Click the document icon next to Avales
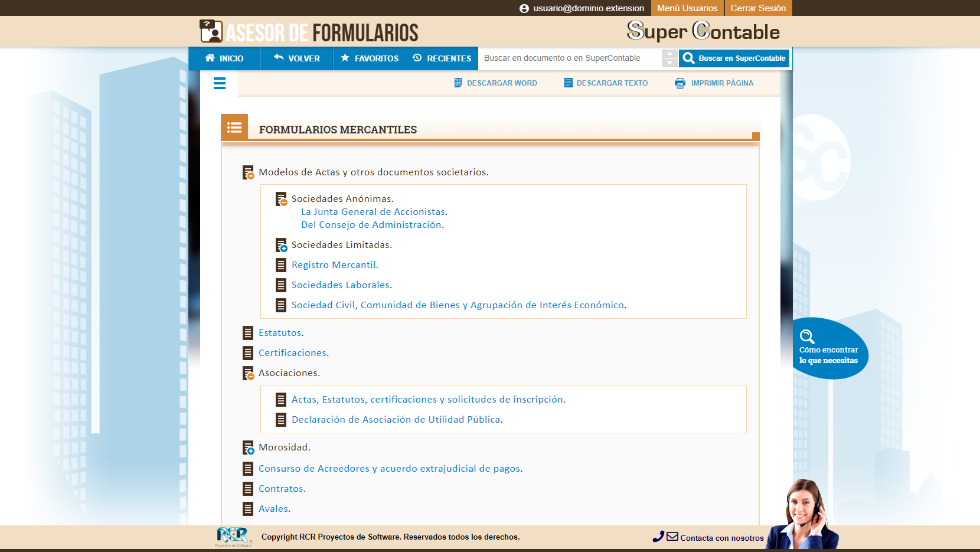980x552 pixels. (248, 509)
